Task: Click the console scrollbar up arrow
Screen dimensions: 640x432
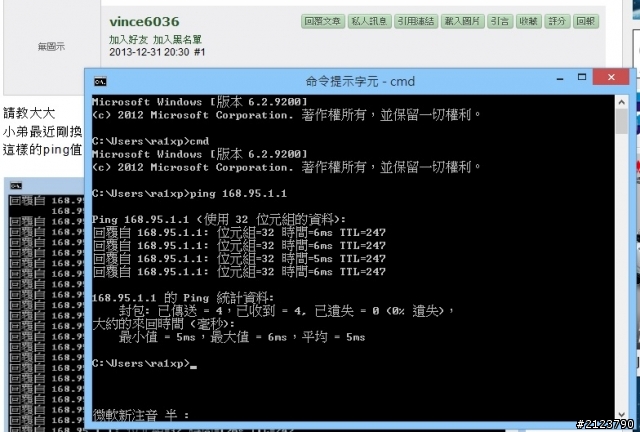Action: (x=621, y=101)
